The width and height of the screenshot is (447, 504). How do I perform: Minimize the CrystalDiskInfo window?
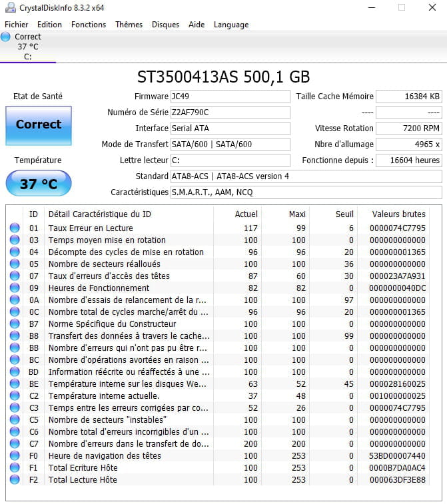[x=372, y=7]
